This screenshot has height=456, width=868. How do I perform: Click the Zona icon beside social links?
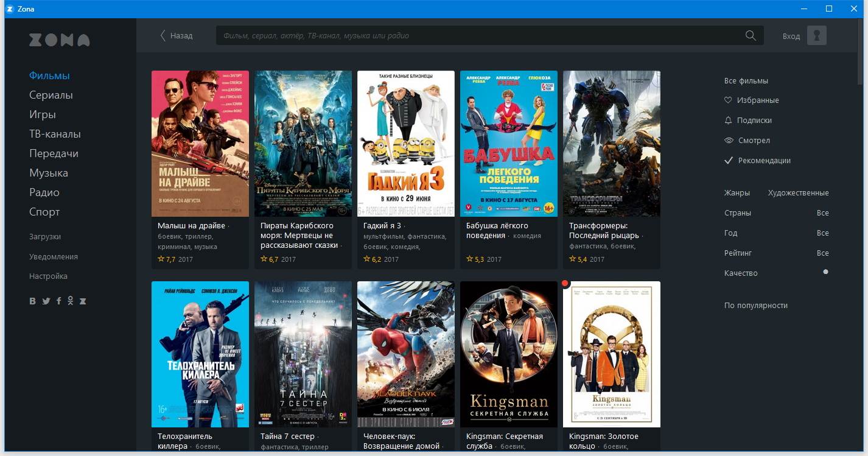pyautogui.click(x=83, y=301)
